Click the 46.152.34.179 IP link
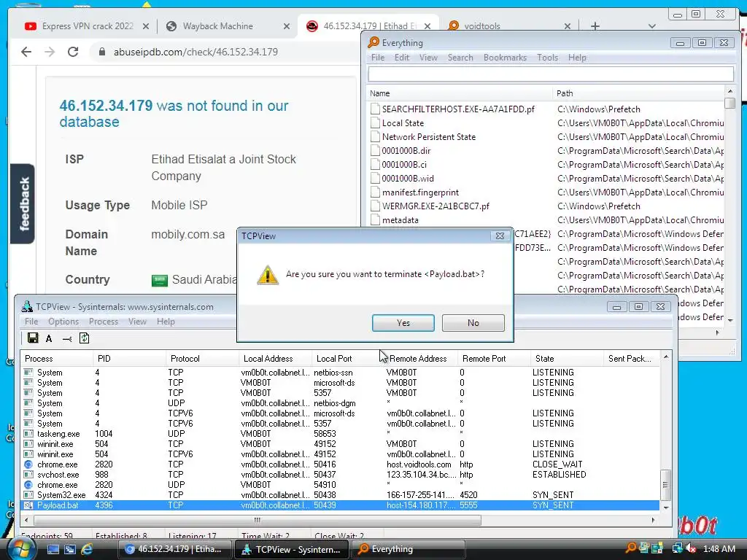Image resolution: width=747 pixels, height=560 pixels. coord(106,106)
